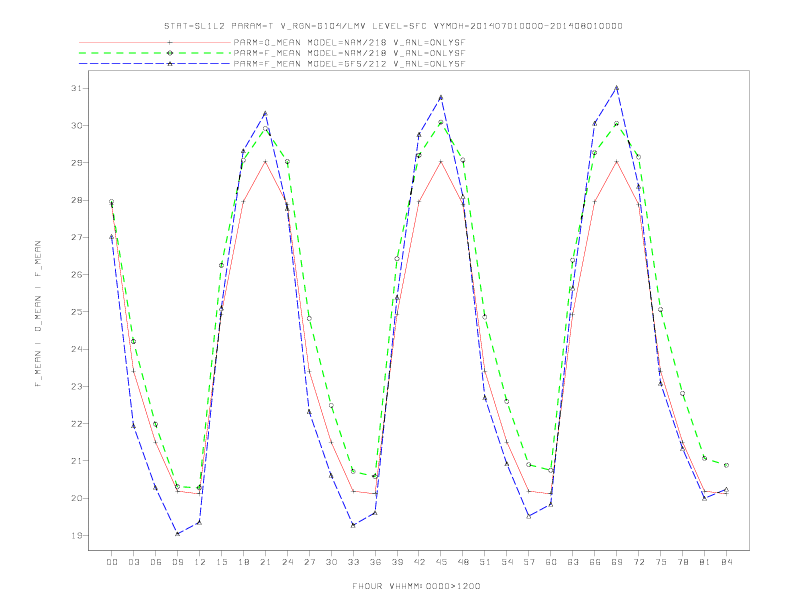This screenshot has width=792, height=612.
Task: Click the y-axis tick label 29
Action: pos(76,163)
